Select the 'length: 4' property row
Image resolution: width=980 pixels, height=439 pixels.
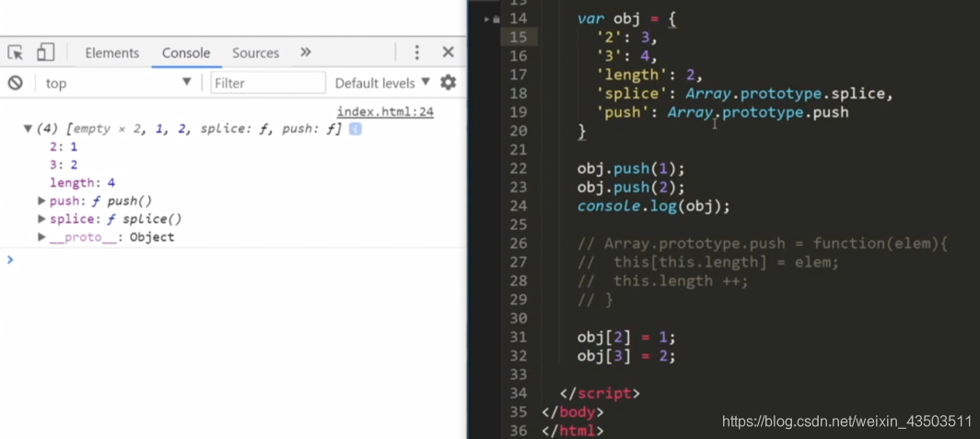click(82, 183)
